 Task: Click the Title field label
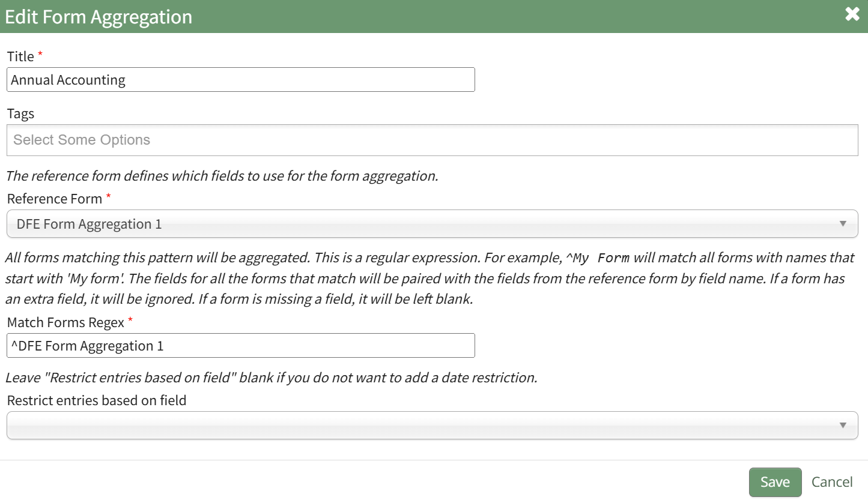pos(20,56)
